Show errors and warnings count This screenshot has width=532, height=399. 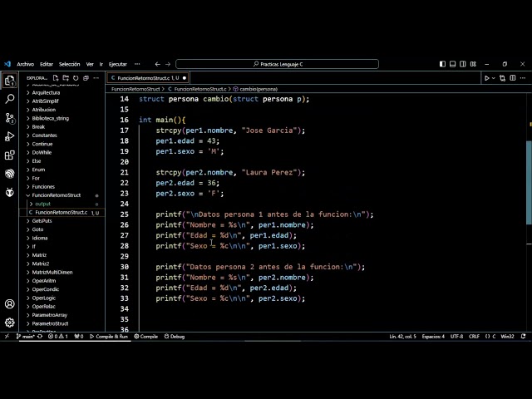click(x=57, y=337)
